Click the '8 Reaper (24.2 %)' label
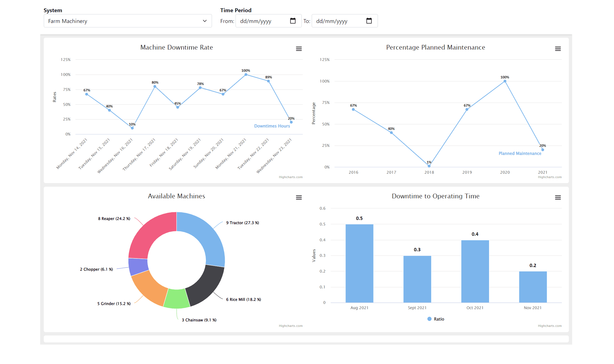 pyautogui.click(x=114, y=219)
